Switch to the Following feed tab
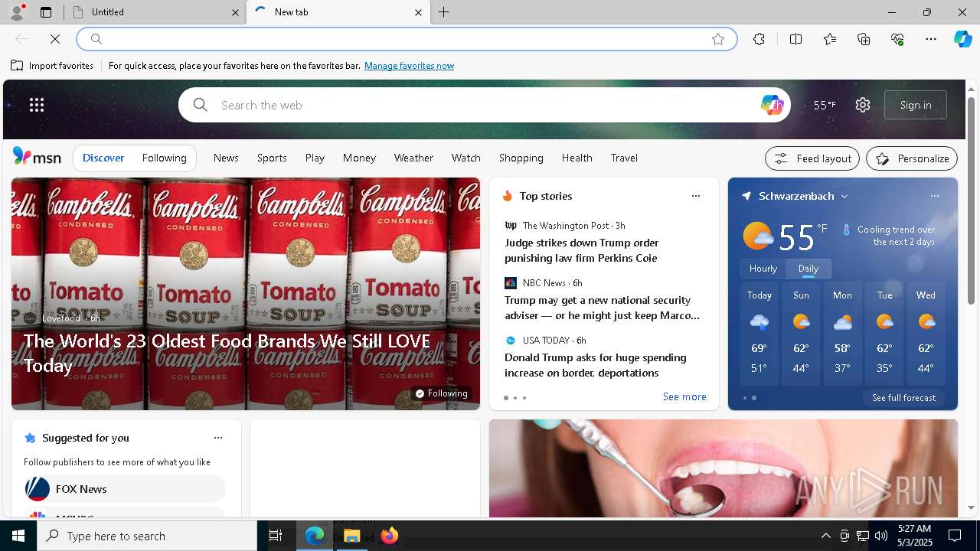The height and width of the screenshot is (551, 980). (165, 158)
